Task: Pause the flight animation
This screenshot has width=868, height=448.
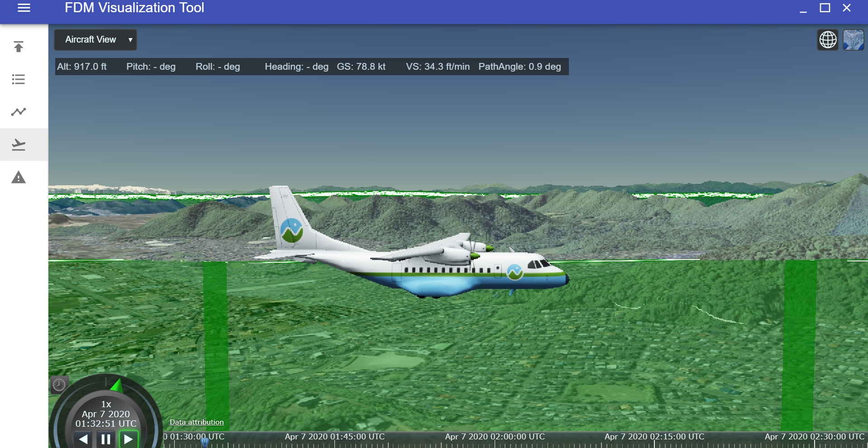Action: pyautogui.click(x=106, y=439)
